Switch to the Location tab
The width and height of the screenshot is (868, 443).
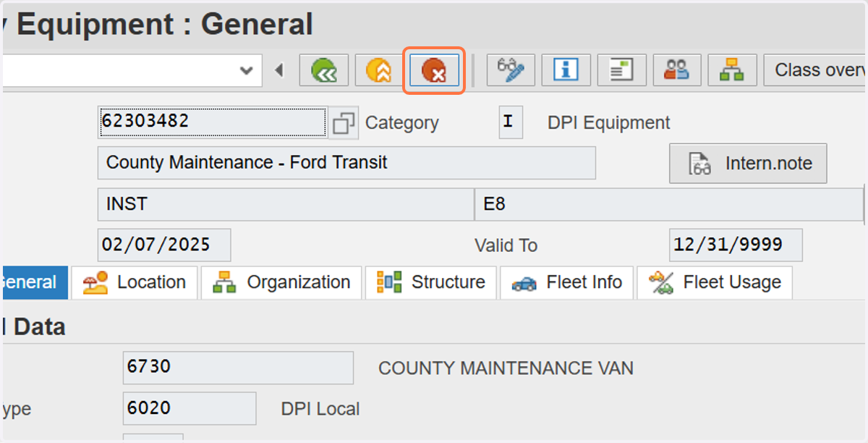135,282
